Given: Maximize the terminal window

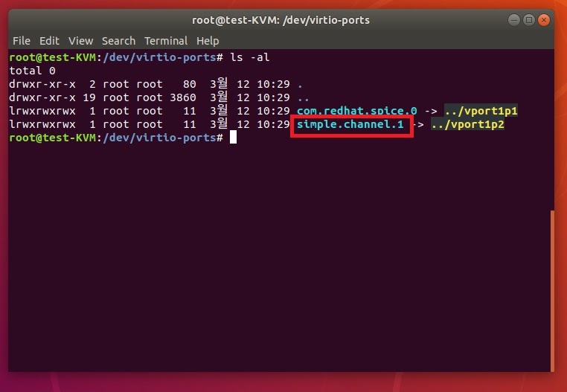Looking at the screenshot, I should [528, 20].
